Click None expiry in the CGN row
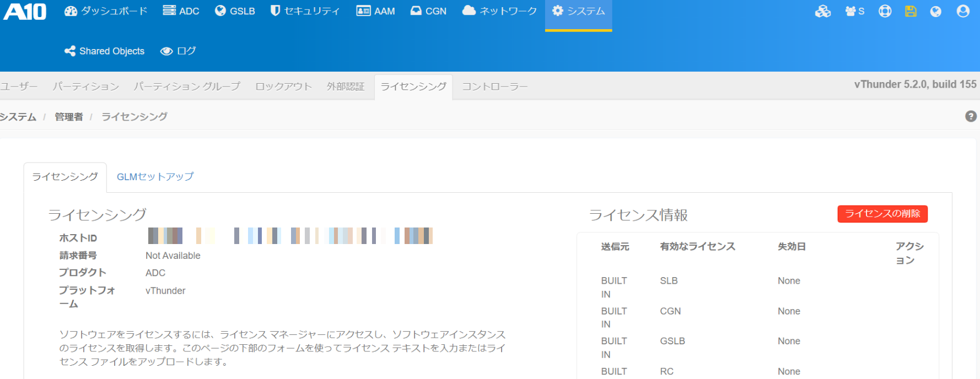980x379 pixels. click(789, 311)
